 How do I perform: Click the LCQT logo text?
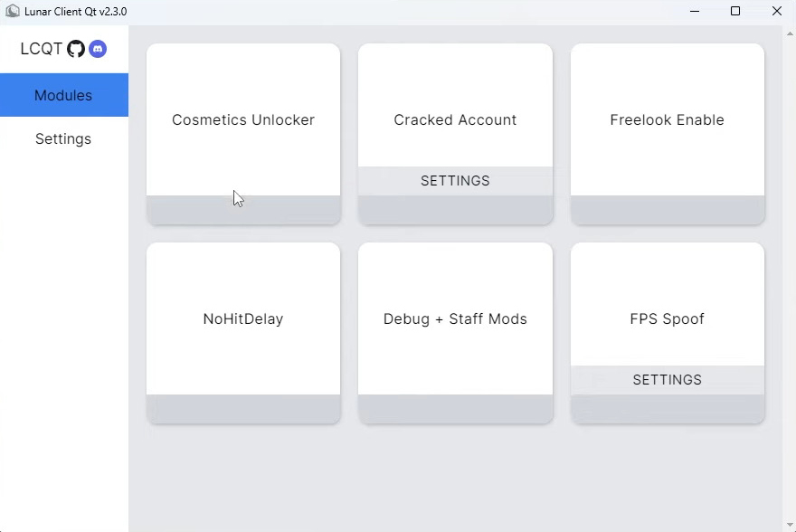pos(41,49)
